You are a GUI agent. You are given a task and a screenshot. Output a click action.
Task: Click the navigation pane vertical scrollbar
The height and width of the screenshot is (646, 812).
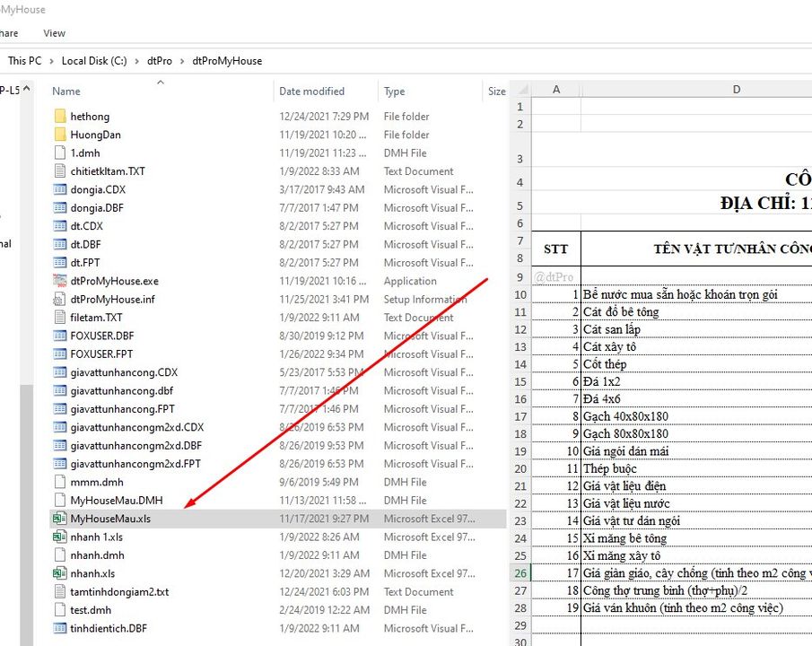coord(27,359)
